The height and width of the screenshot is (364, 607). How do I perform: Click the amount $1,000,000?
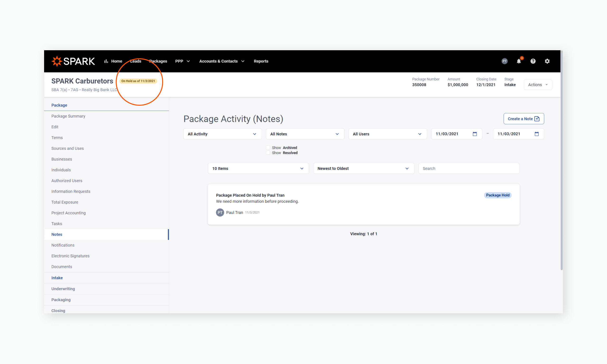458,85
